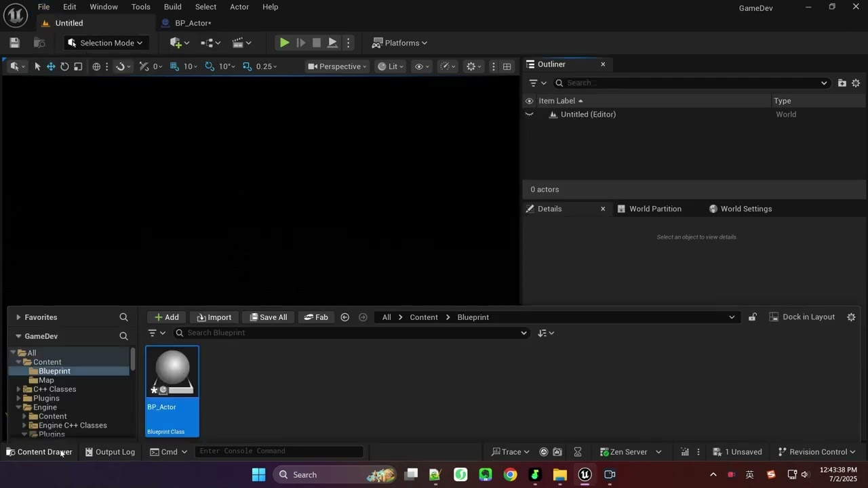Click the Dock in Layout button
This screenshot has width=868, height=488.
click(x=802, y=317)
